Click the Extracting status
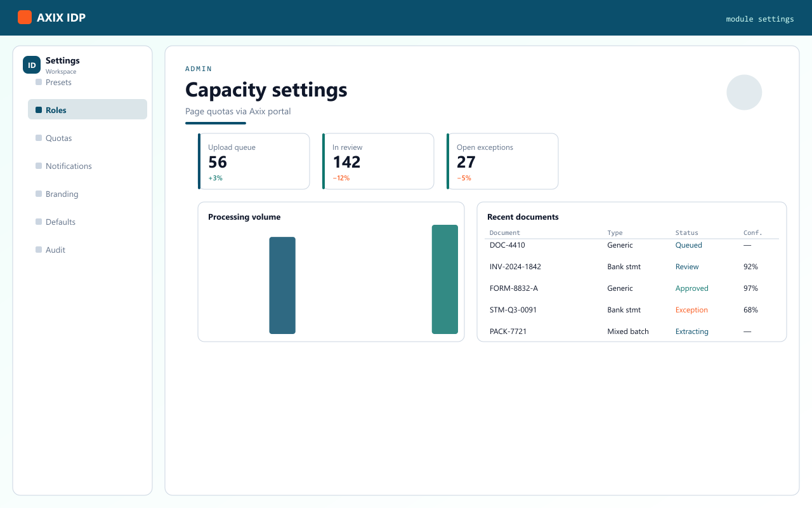Screen dimensions: 812x508 (692, 331)
